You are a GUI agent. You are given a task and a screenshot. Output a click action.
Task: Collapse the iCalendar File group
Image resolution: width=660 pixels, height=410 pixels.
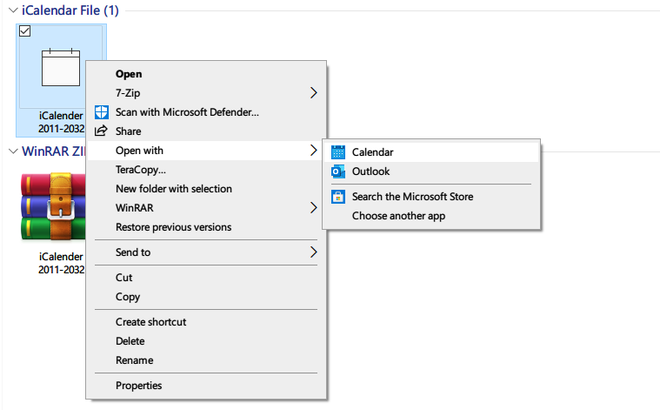click(x=13, y=10)
